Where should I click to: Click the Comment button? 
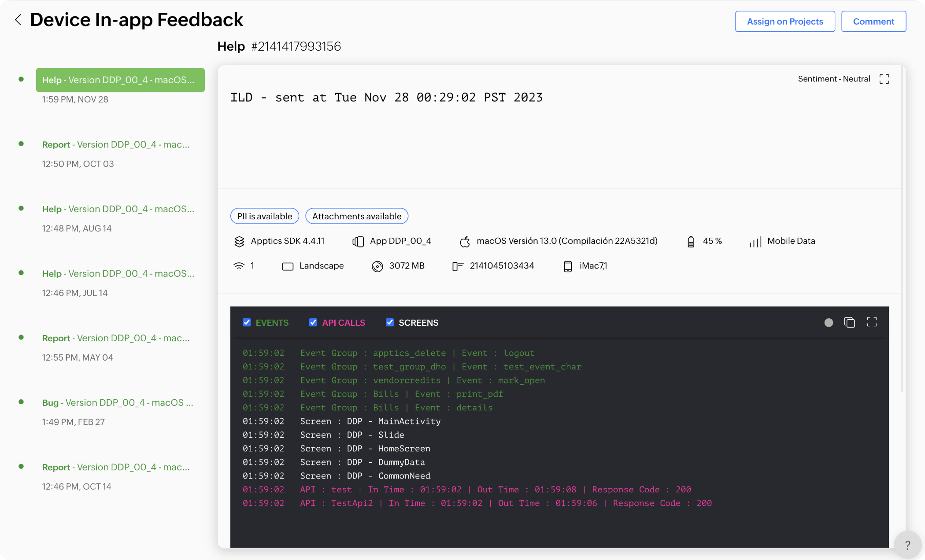click(x=874, y=21)
